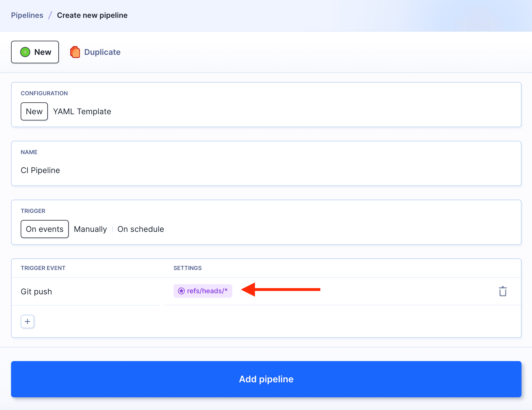
Task: Set trigger to Manually
Action: click(90, 229)
